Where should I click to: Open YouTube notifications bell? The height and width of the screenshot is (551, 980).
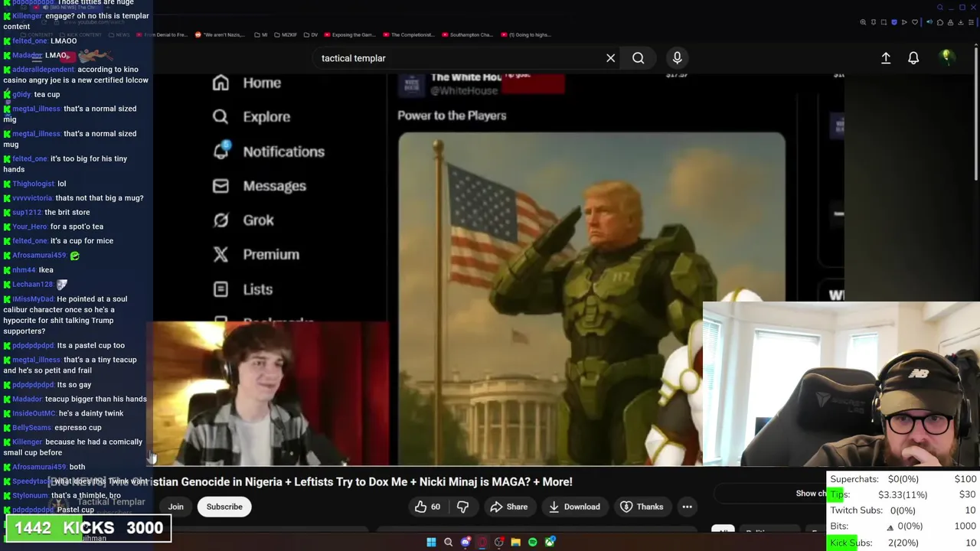pyautogui.click(x=913, y=58)
